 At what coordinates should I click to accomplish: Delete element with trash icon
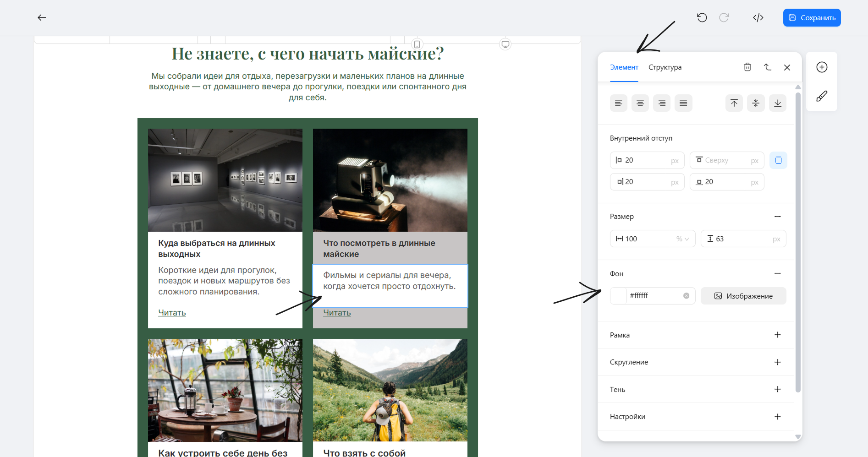click(x=747, y=67)
